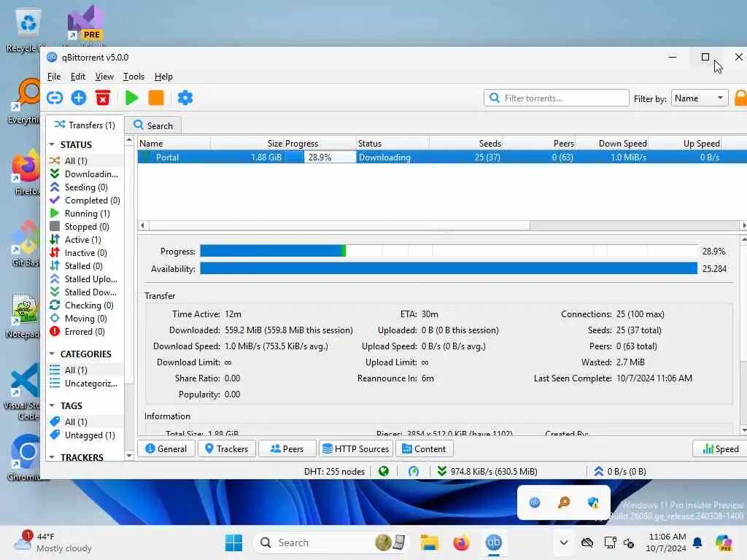Open the File menu
Image resolution: width=747 pixels, height=560 pixels.
(54, 77)
